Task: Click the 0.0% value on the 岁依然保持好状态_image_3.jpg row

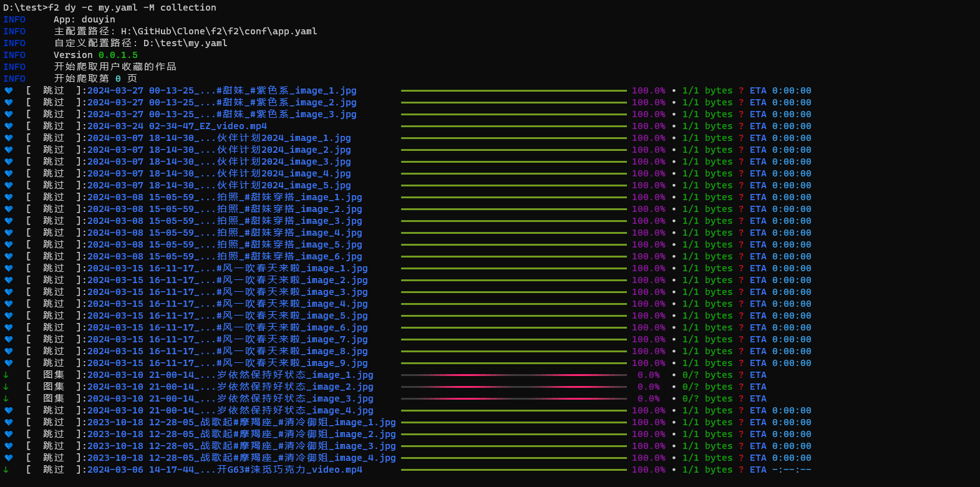Action: (x=648, y=398)
